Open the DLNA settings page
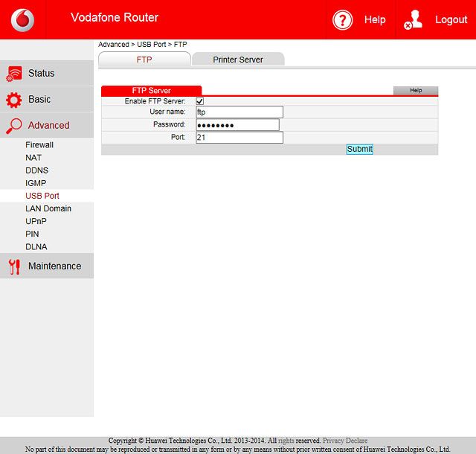 pos(36,247)
